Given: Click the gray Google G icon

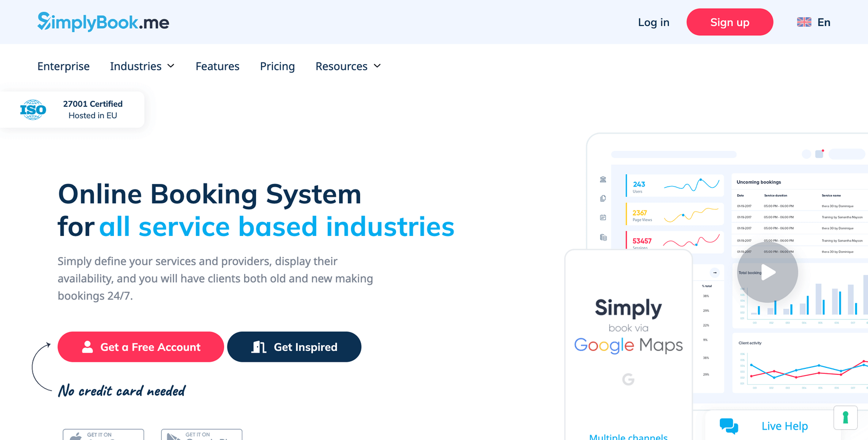Looking at the screenshot, I should [628, 379].
